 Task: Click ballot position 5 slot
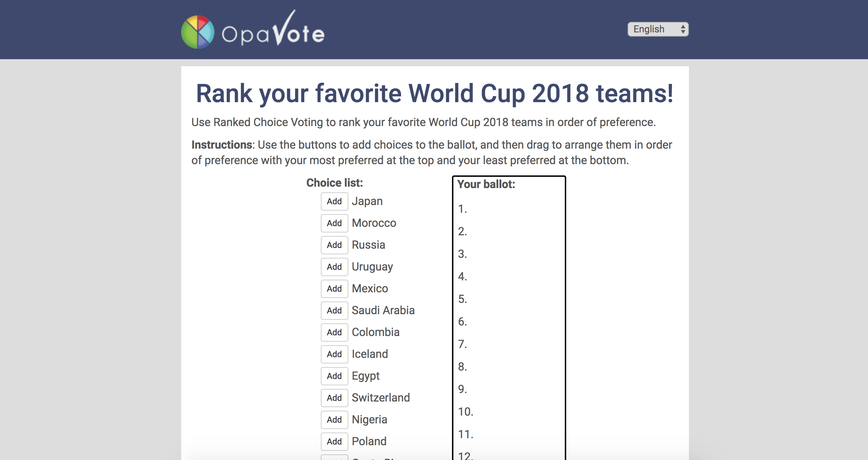click(x=509, y=299)
